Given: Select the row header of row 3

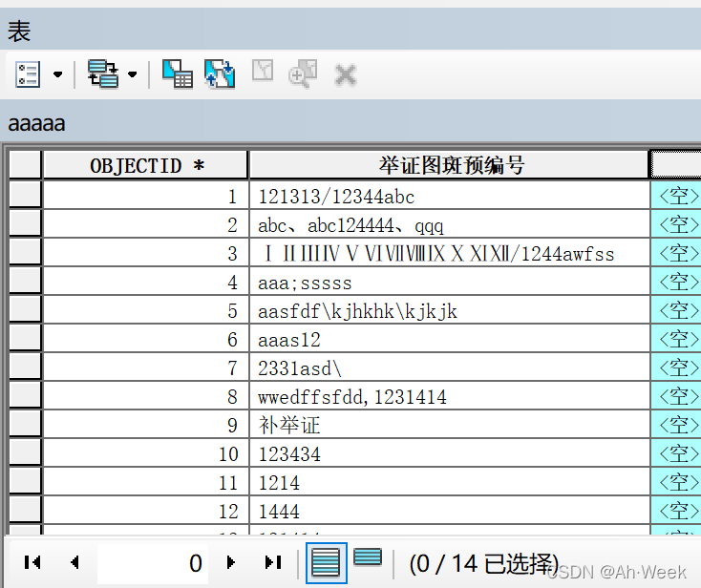Looking at the screenshot, I should [x=25, y=252].
